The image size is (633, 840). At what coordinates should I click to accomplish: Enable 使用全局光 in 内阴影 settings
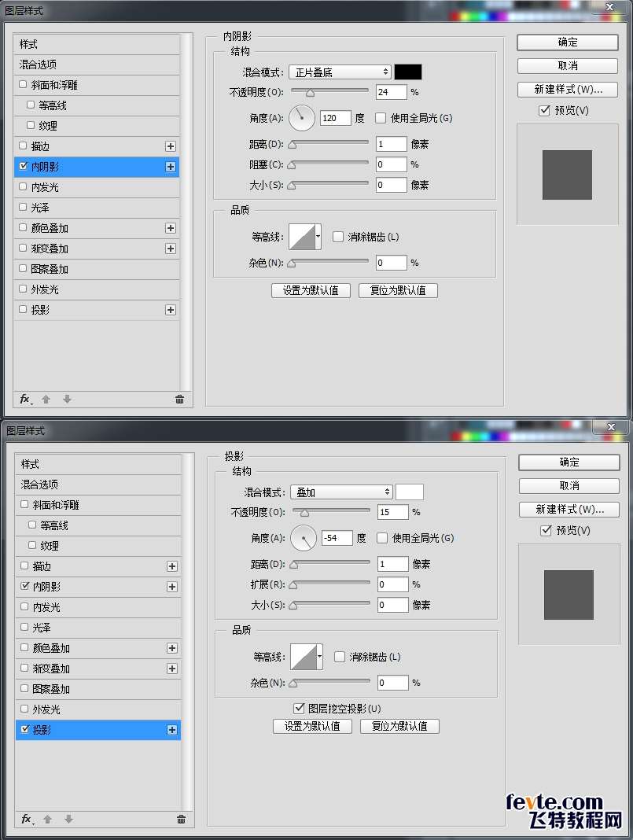(x=381, y=118)
